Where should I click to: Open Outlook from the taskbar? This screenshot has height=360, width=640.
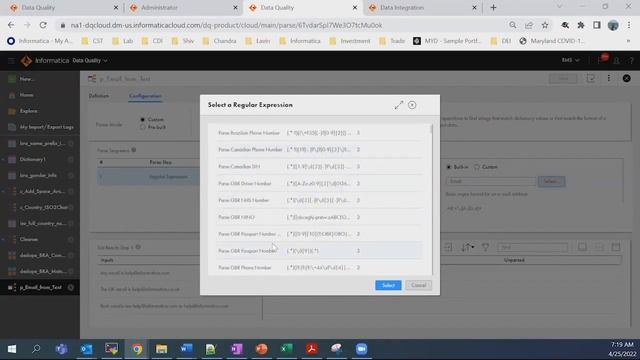(x=87, y=349)
